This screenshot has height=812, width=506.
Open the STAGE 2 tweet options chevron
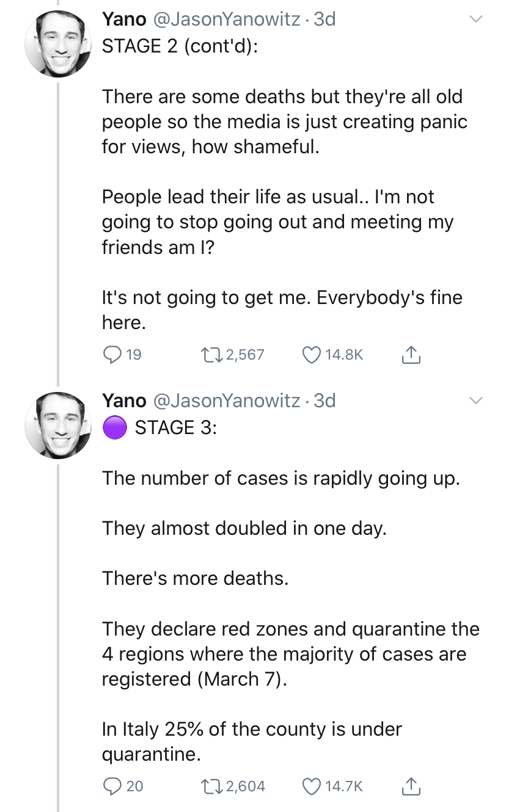coord(475,20)
